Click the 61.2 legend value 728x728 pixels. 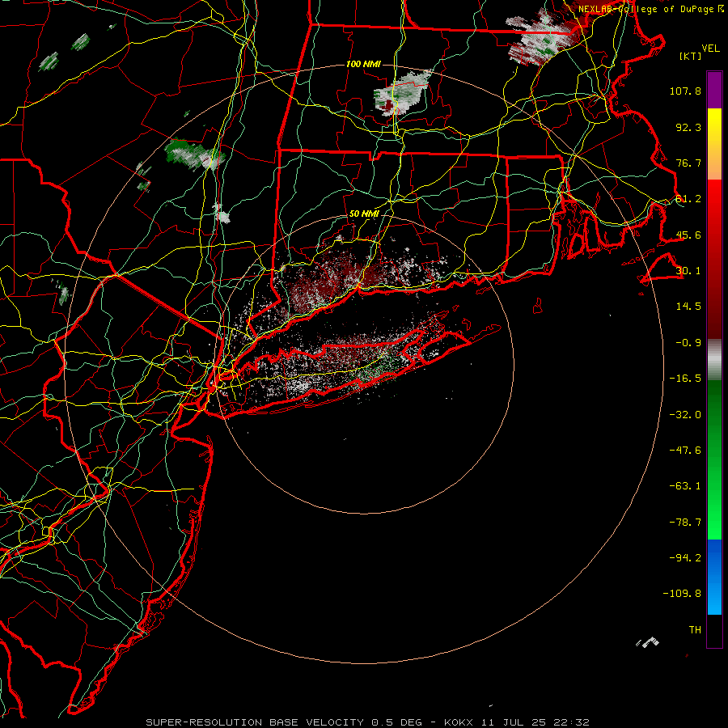click(x=688, y=199)
